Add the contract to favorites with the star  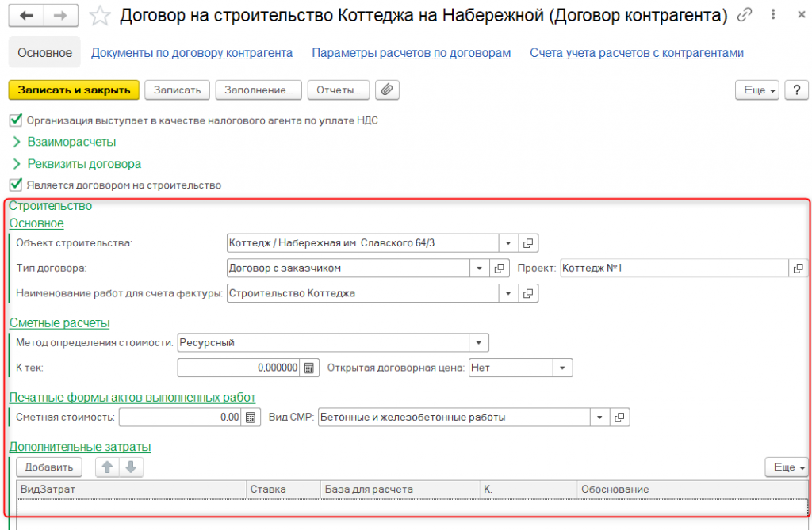click(99, 15)
